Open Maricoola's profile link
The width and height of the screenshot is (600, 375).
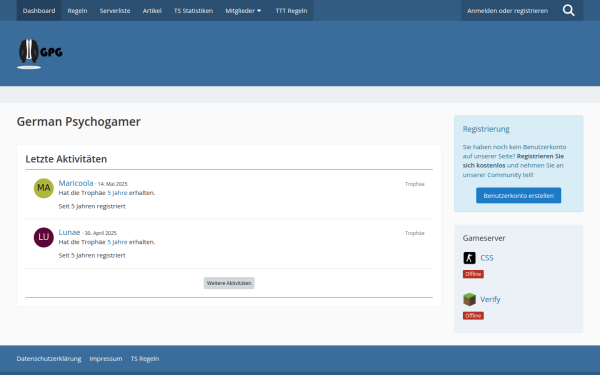pos(76,183)
